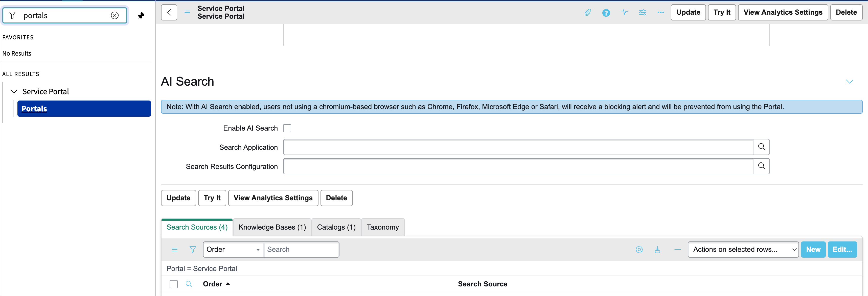
Task: Go back with the header arrow
Action: click(x=169, y=12)
